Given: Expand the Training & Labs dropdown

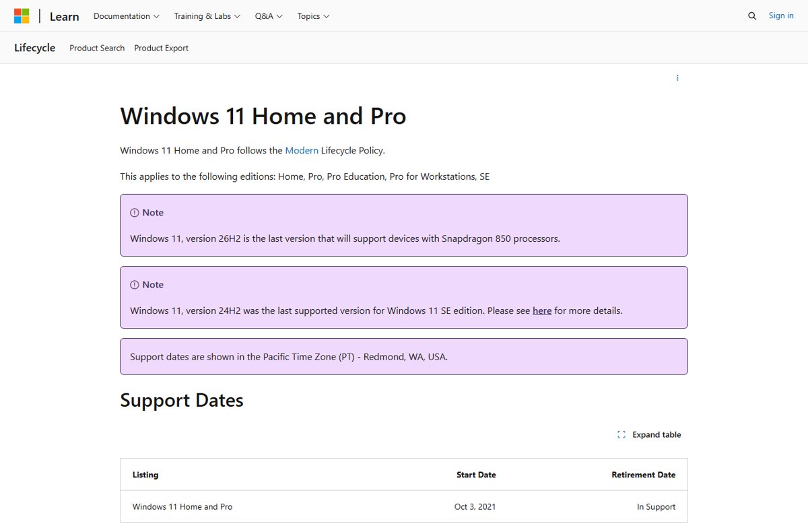Looking at the screenshot, I should point(207,16).
